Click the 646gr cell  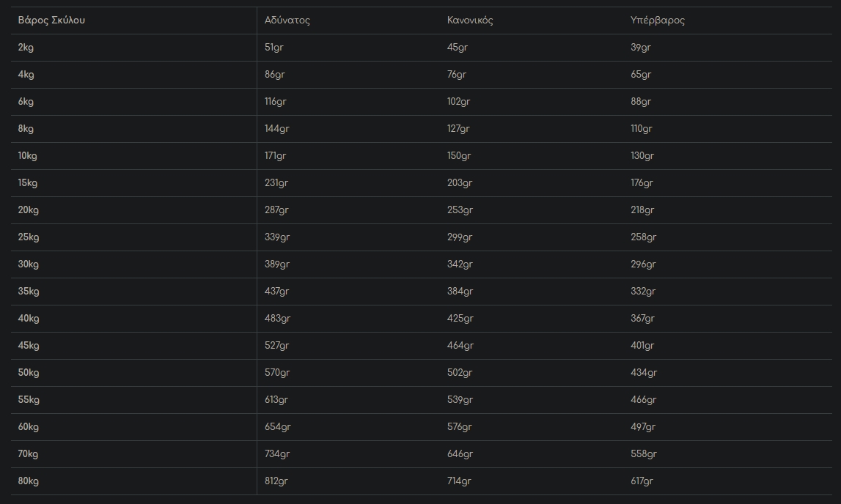460,454
